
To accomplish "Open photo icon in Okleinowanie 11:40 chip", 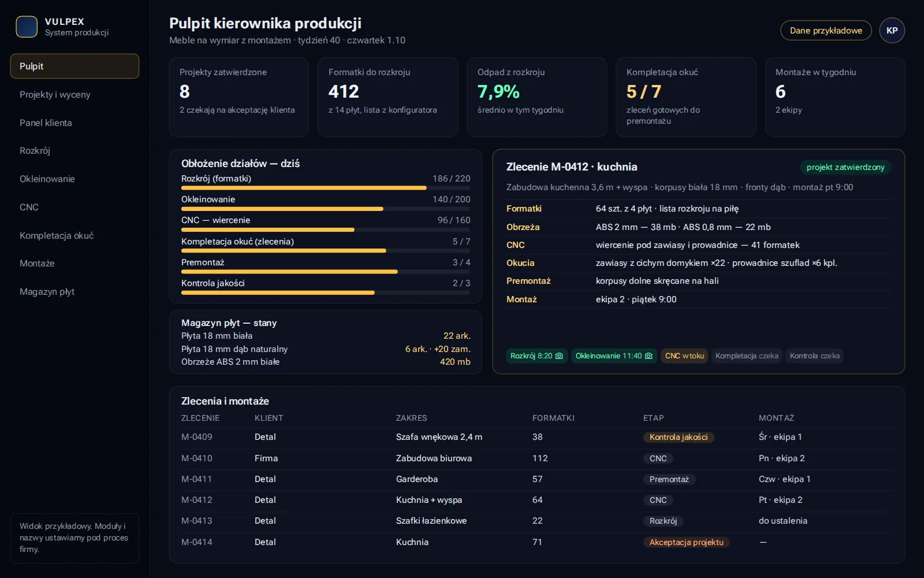I will point(649,356).
